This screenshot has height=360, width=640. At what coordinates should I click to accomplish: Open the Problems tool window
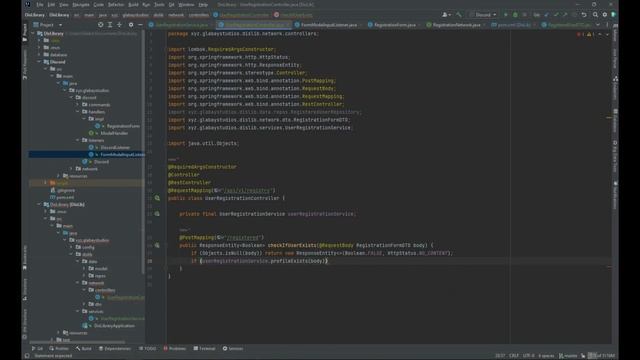175,349
